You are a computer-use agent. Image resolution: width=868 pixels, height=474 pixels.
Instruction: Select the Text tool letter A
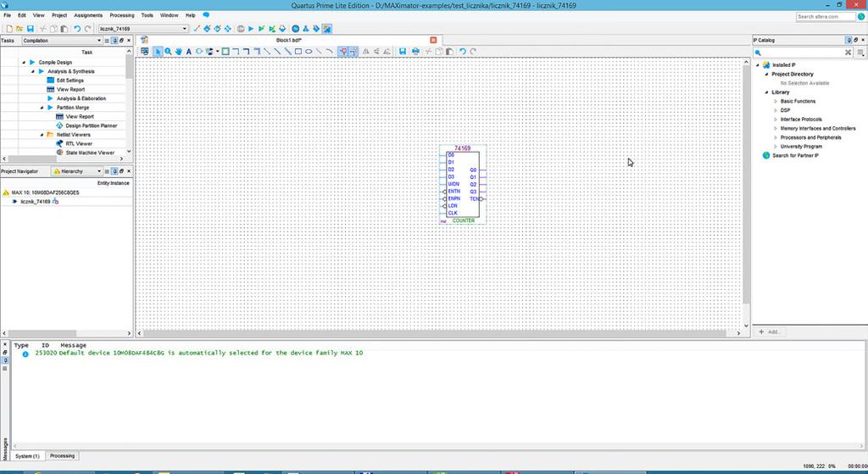pyautogui.click(x=189, y=52)
